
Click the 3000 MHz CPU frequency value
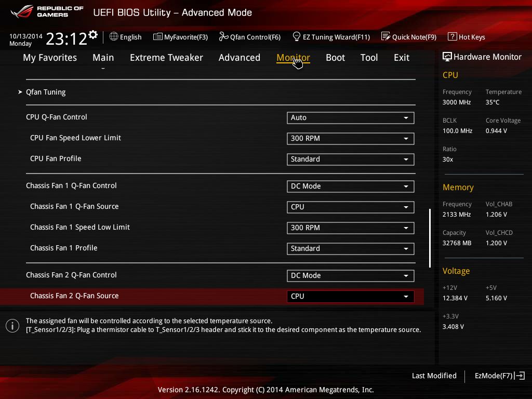[456, 102]
